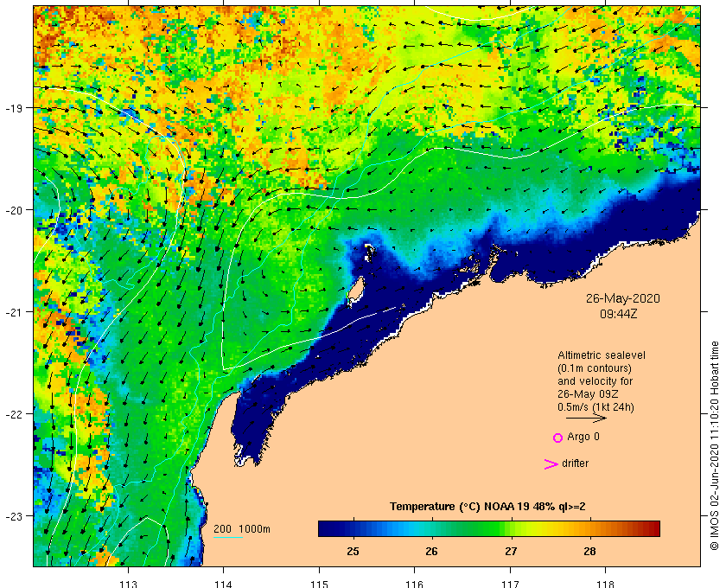Click the vertical IMOS copyright timestamp text
The height and width of the screenshot is (588, 726).
tap(714, 445)
